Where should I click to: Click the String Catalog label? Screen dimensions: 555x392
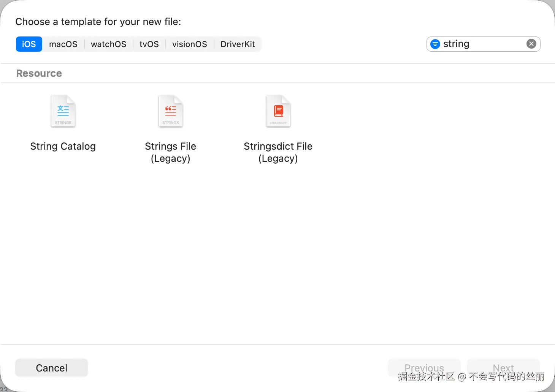pyautogui.click(x=63, y=146)
